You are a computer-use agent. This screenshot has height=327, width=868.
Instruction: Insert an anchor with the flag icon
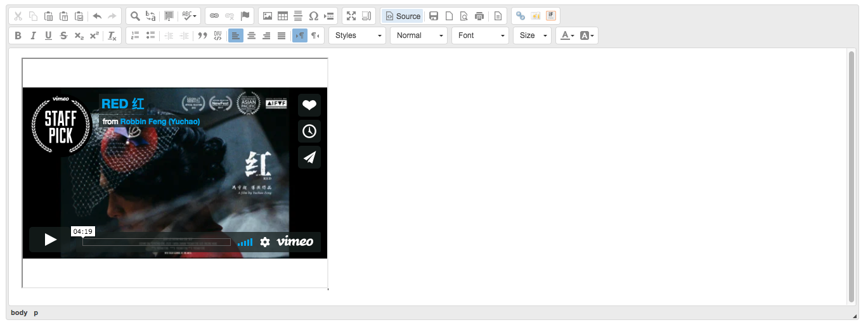[245, 16]
